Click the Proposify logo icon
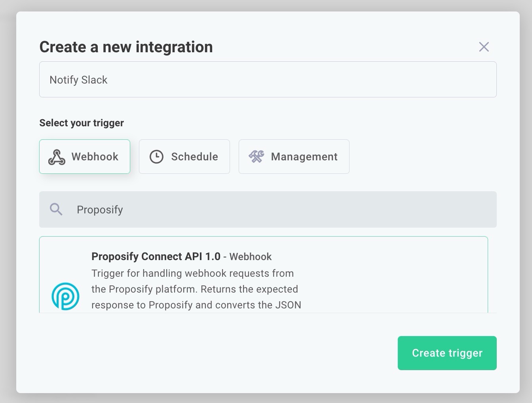 point(65,296)
